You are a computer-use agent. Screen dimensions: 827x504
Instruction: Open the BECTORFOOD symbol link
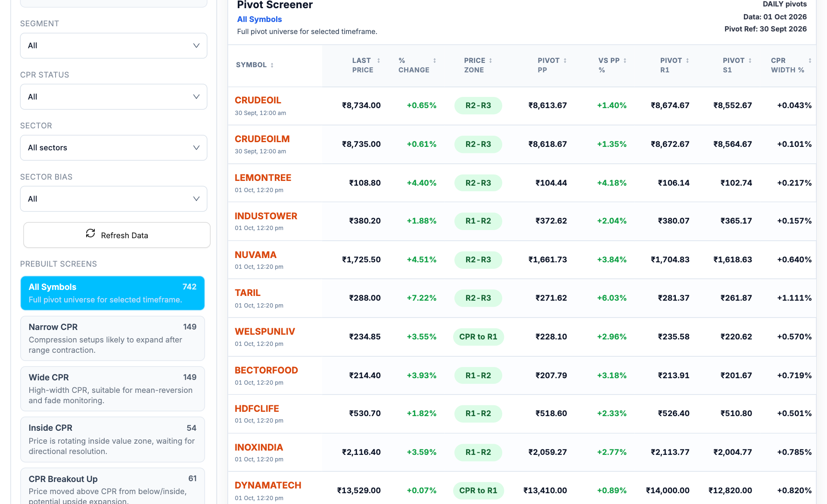point(266,370)
